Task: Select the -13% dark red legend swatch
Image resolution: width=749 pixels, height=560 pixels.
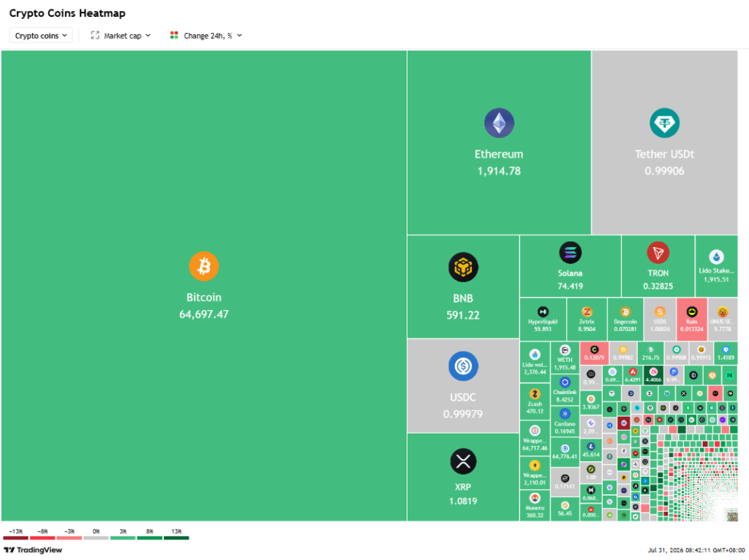Action: tap(16, 538)
